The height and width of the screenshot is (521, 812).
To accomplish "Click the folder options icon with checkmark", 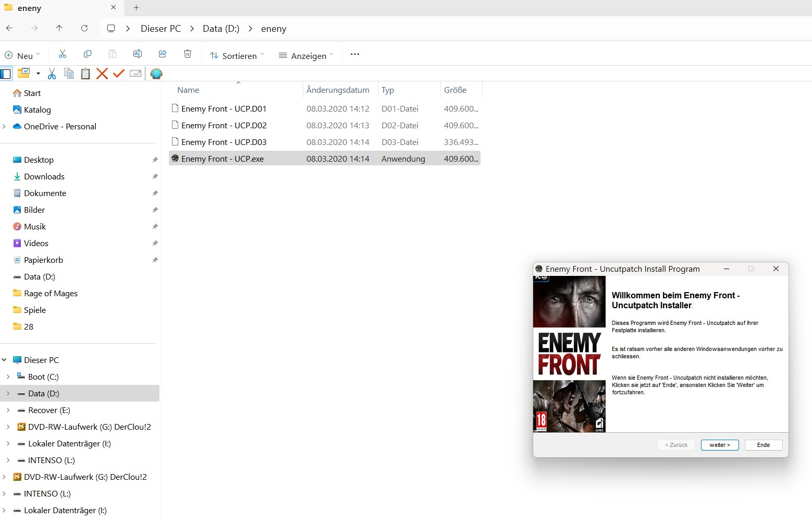I will 23,74.
